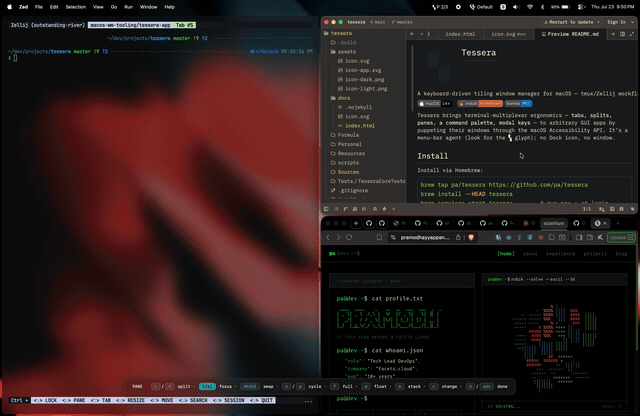Click the Bluetooth icon in menu bar
This screenshot has height=416, width=640.
pos(542,7)
